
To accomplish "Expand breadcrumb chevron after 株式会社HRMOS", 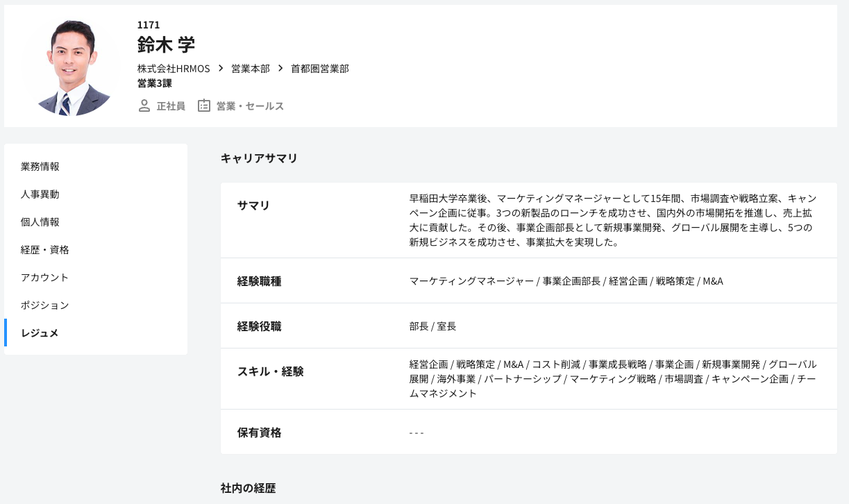I will coord(219,69).
